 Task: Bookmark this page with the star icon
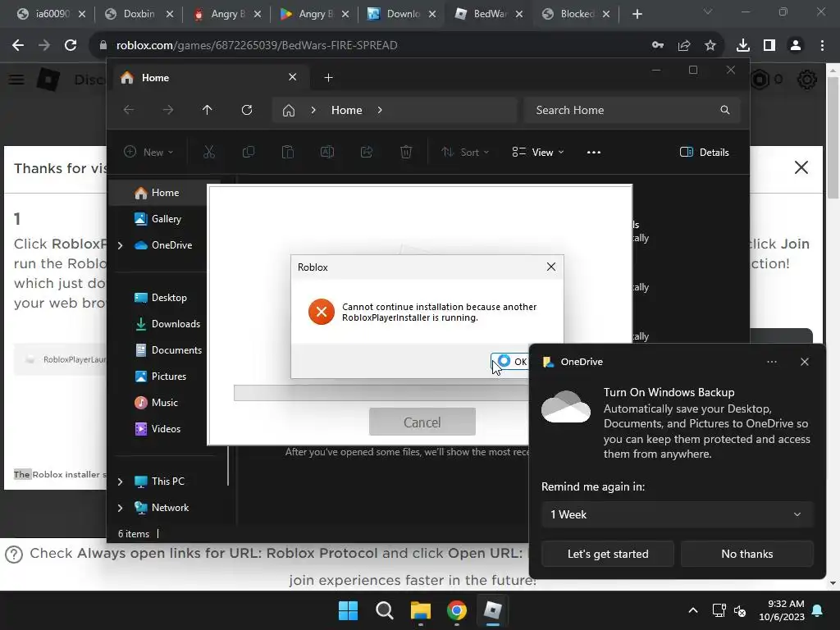[710, 45]
